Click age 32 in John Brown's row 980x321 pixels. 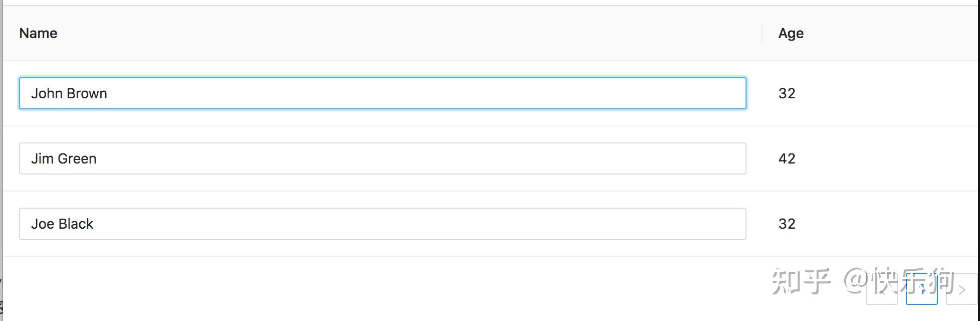click(x=787, y=93)
